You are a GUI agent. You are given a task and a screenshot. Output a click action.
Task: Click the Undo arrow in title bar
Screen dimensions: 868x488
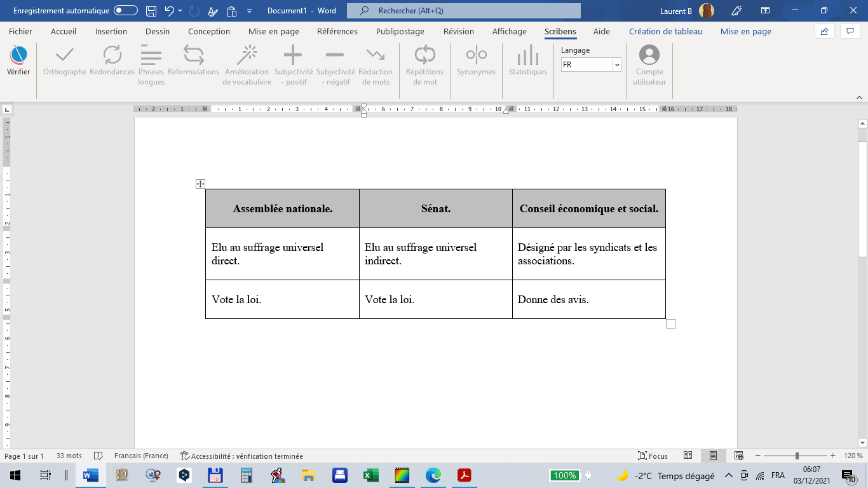coord(169,11)
